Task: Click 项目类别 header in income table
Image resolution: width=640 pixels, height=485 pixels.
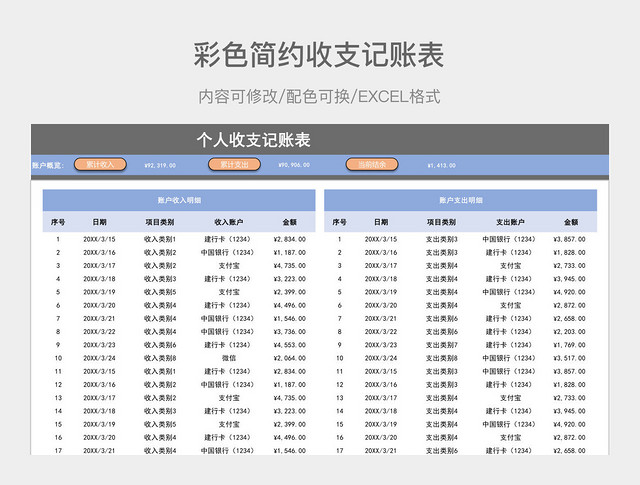Action: [160, 222]
